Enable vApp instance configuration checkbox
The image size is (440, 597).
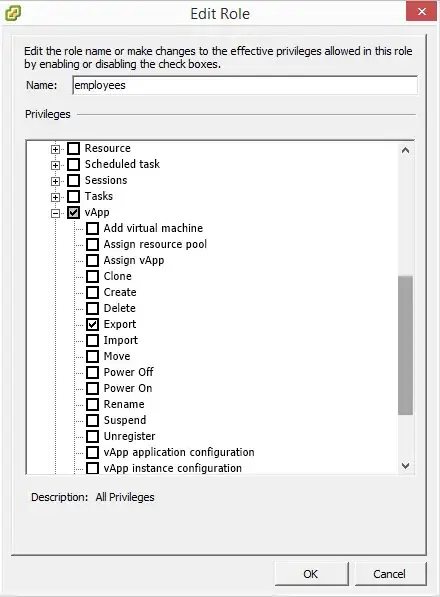pyautogui.click(x=92, y=468)
